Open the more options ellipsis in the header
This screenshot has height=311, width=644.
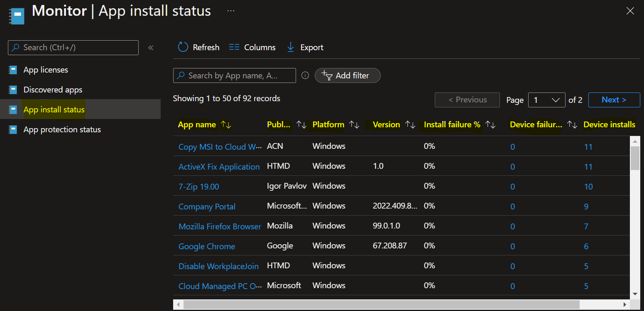coord(231,11)
